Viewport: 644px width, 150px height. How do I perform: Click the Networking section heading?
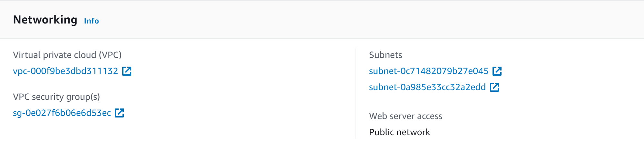click(x=45, y=20)
